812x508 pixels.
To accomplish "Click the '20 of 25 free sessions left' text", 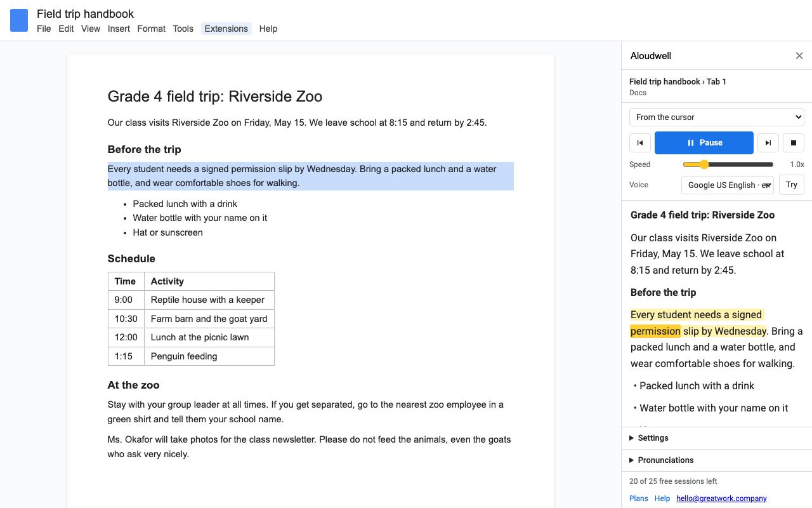I will [x=673, y=481].
